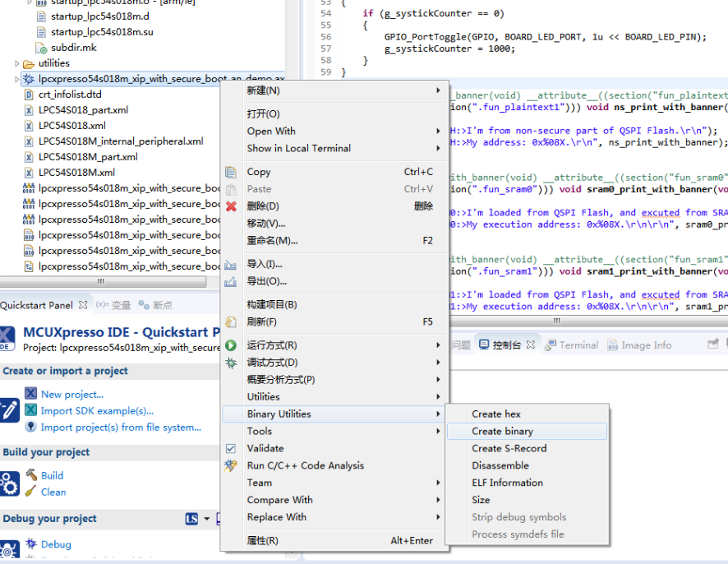
Task: Switch to the 断点 breakpoints tab
Action: coord(155,305)
